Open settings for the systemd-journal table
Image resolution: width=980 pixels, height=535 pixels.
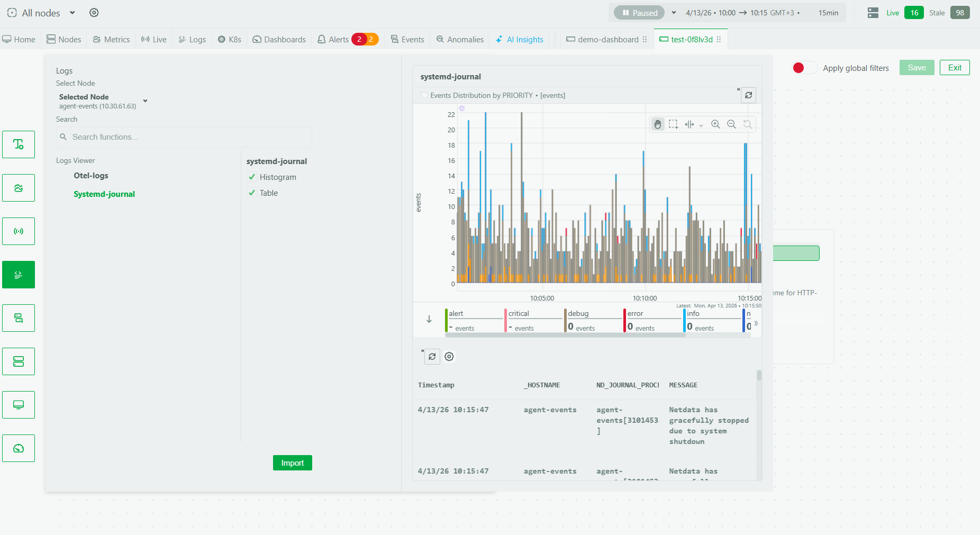pos(449,356)
